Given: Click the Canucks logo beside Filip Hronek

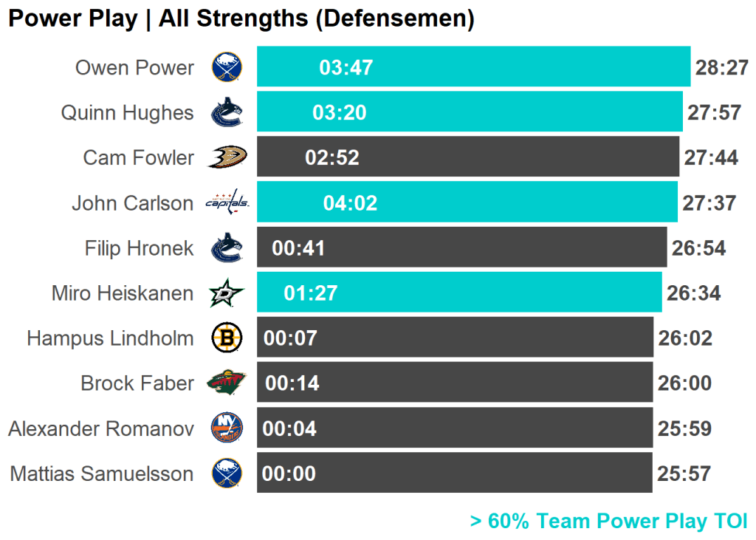Looking at the screenshot, I should (x=227, y=248).
